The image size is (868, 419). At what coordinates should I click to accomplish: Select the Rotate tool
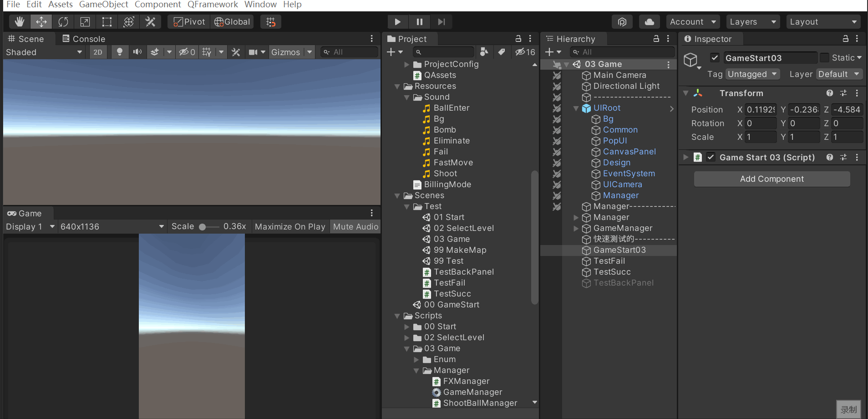coord(63,22)
